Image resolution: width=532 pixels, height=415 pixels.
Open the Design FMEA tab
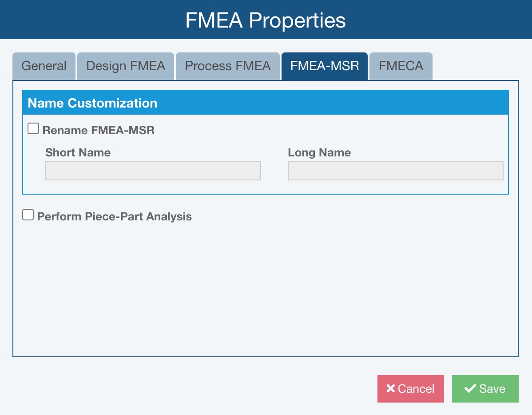[x=126, y=66]
